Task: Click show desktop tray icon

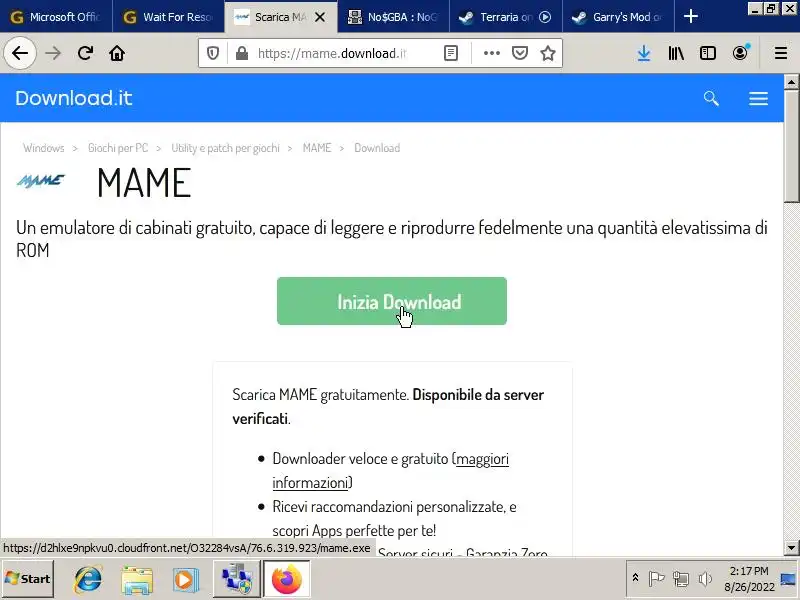Action: point(788,579)
